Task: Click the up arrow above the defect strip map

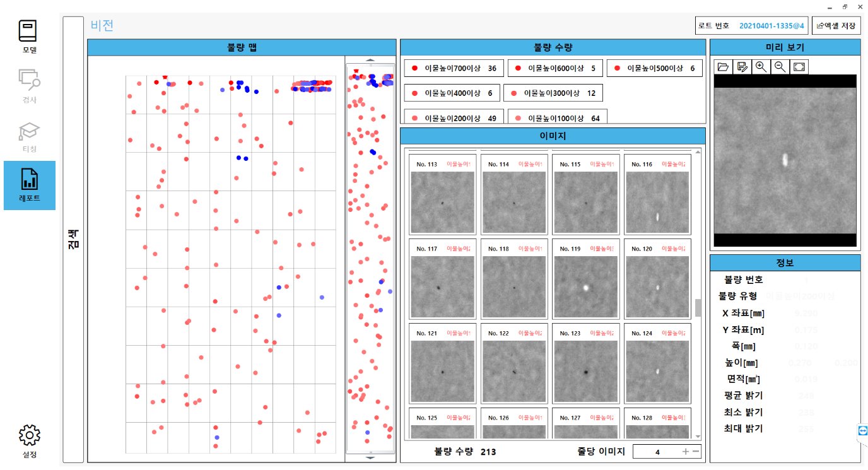Action: pos(370,60)
